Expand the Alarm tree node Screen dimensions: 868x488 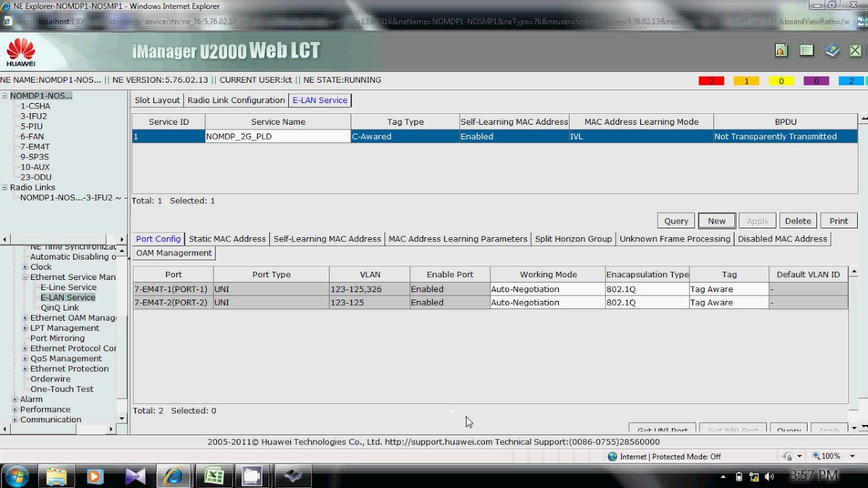point(15,399)
